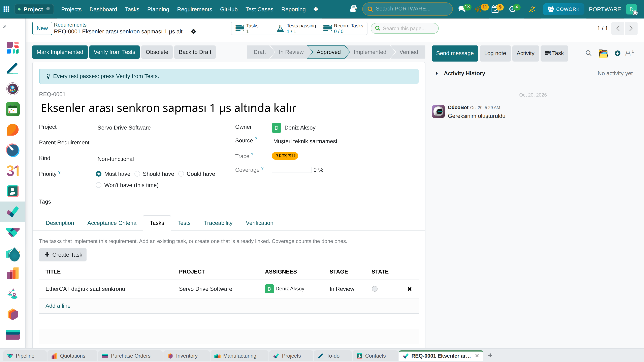Click the Verify from Tests button
Image resolution: width=644 pixels, height=362 pixels.
click(x=114, y=52)
